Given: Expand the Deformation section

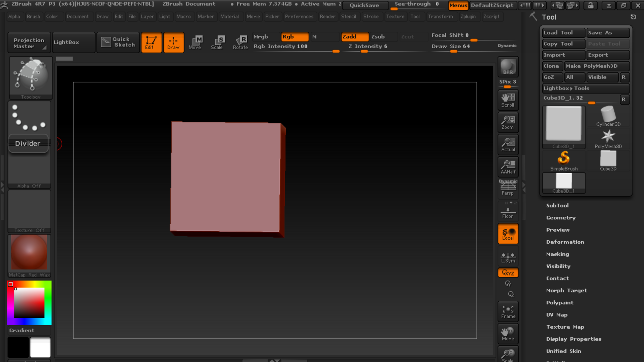Looking at the screenshot, I should (x=565, y=242).
